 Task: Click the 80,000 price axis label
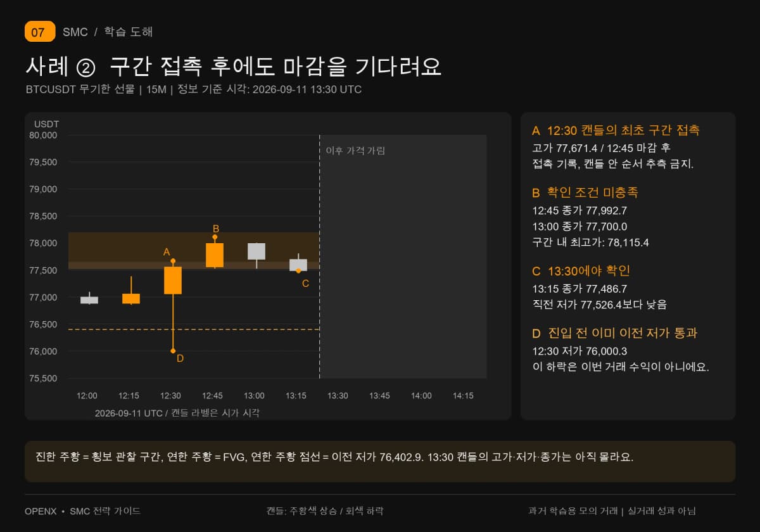click(x=44, y=135)
